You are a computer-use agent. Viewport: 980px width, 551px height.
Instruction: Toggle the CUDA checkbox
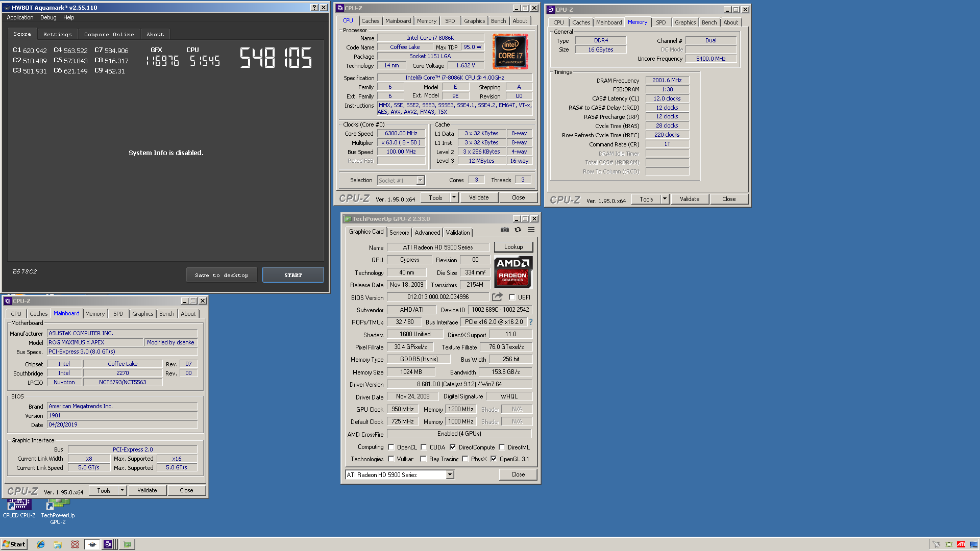tap(424, 447)
